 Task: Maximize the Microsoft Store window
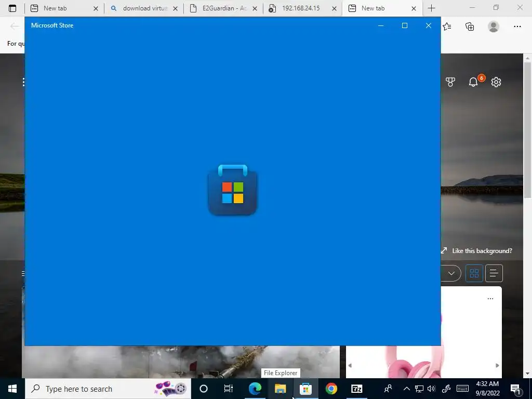point(404,25)
